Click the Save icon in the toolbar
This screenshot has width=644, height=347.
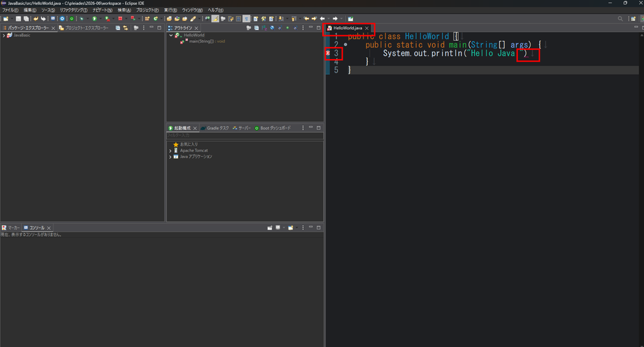coord(18,18)
